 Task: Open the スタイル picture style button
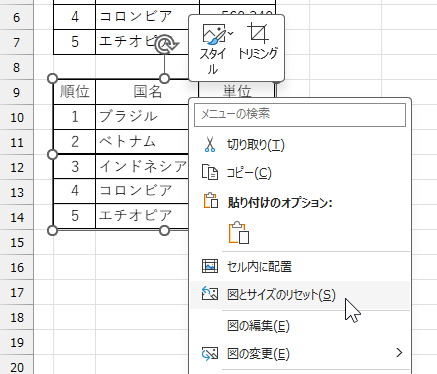click(213, 48)
